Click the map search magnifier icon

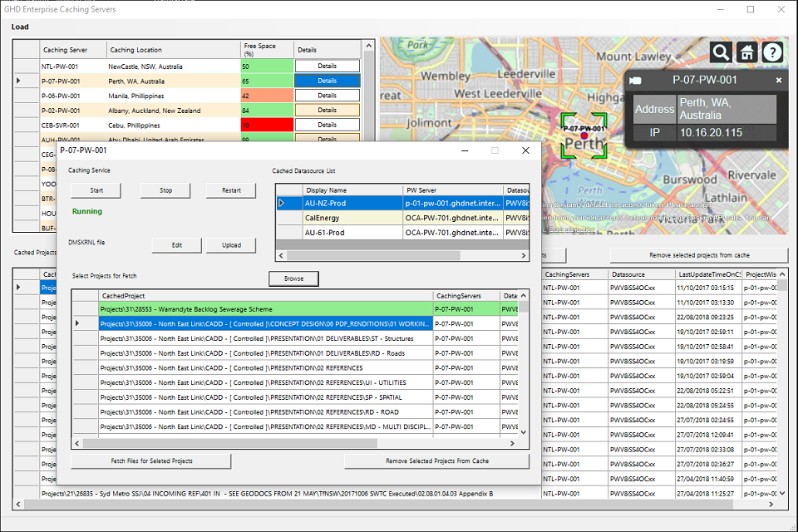721,52
